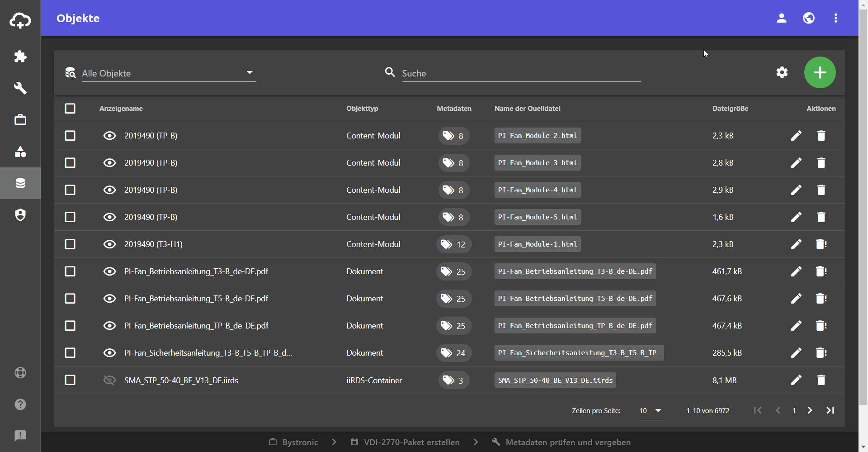Jump to the last page arrow

tap(830, 410)
